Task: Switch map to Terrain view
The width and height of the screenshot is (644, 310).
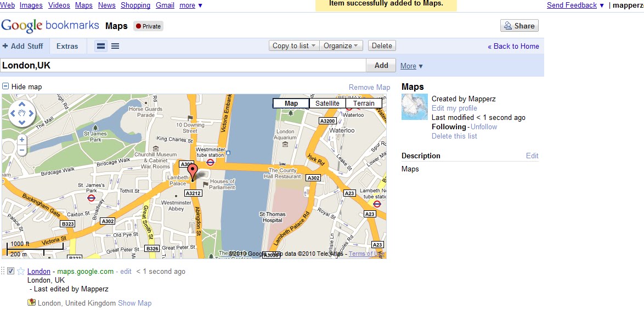Action: 364,104
